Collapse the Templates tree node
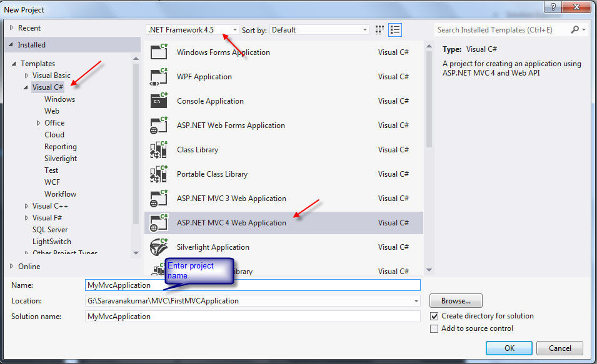Screen dimensions: 597x364 14,64
